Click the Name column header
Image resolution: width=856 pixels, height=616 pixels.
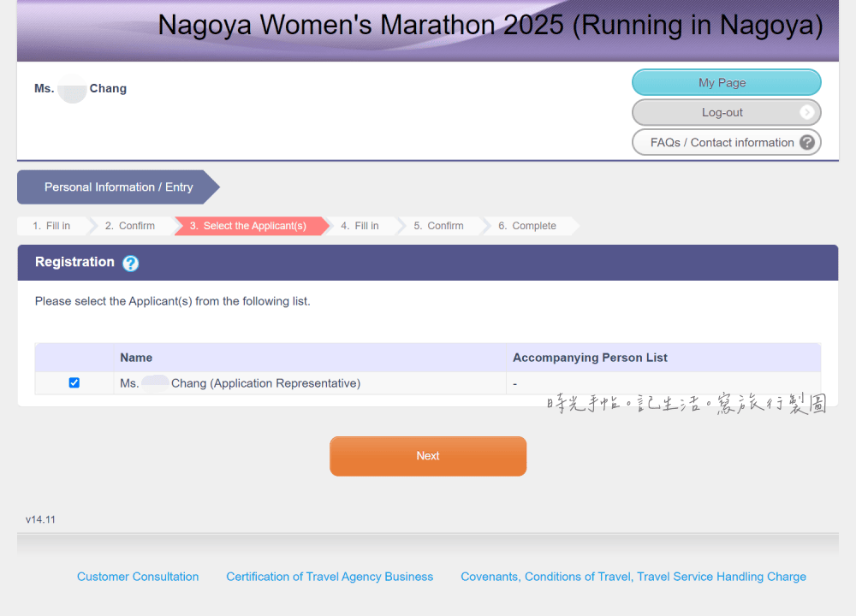[x=310, y=358]
